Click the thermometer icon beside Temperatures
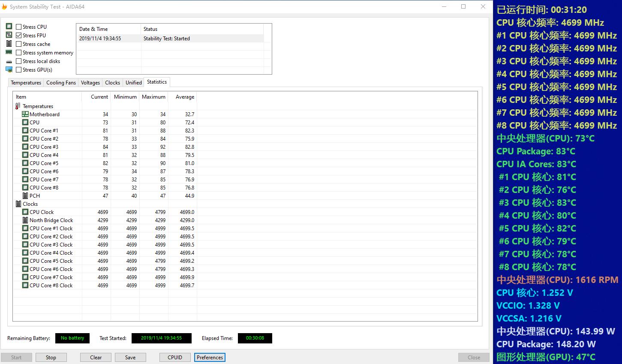 click(18, 106)
